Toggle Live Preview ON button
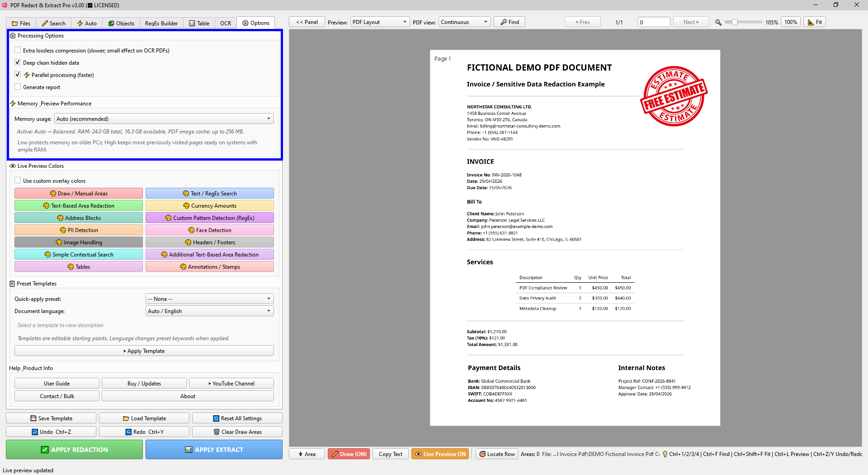The width and height of the screenshot is (868, 475). tap(440, 454)
